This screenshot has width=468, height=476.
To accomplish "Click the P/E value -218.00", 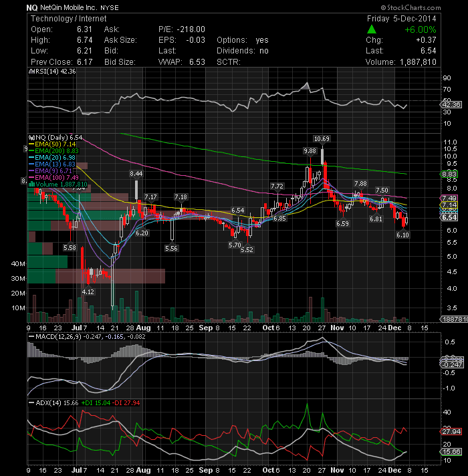I will point(191,29).
